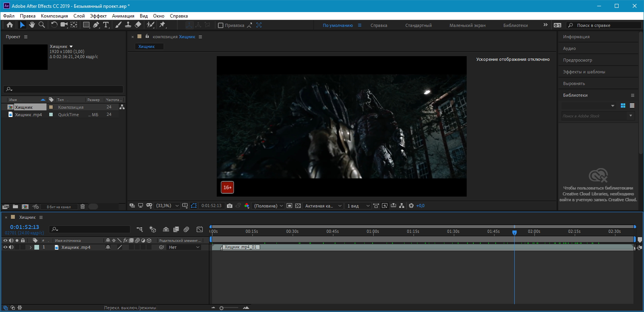Open the resolution Половина dropdown

point(269,206)
